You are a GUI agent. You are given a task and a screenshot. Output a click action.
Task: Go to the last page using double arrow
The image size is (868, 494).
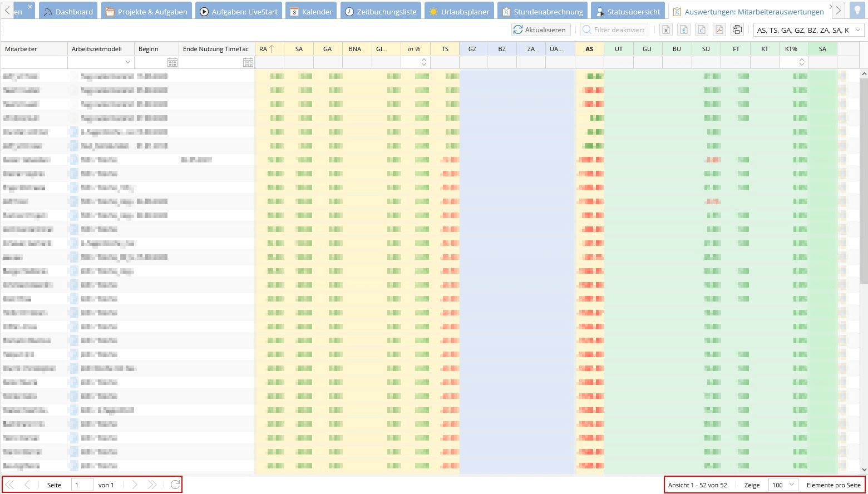[152, 485]
